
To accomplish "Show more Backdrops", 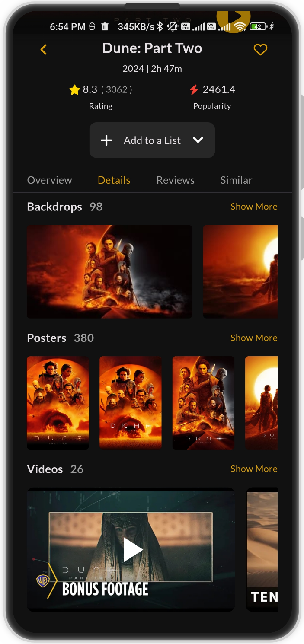I will 254,207.
